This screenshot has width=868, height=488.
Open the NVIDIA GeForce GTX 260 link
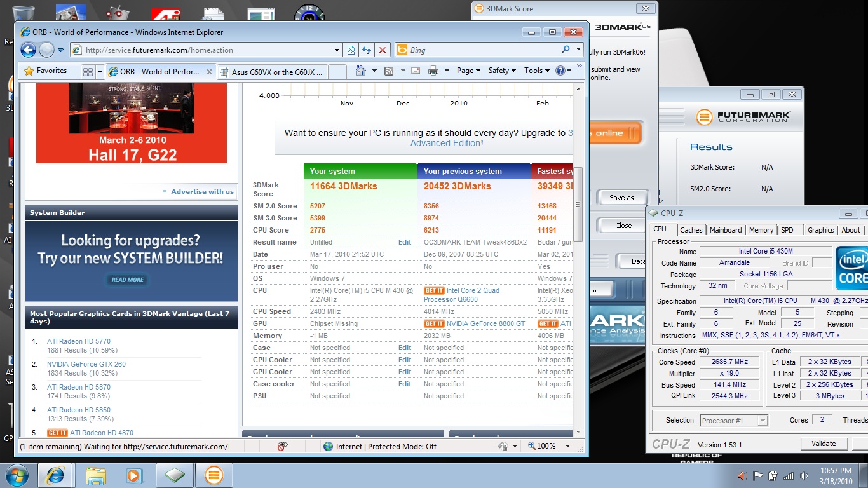click(x=86, y=364)
